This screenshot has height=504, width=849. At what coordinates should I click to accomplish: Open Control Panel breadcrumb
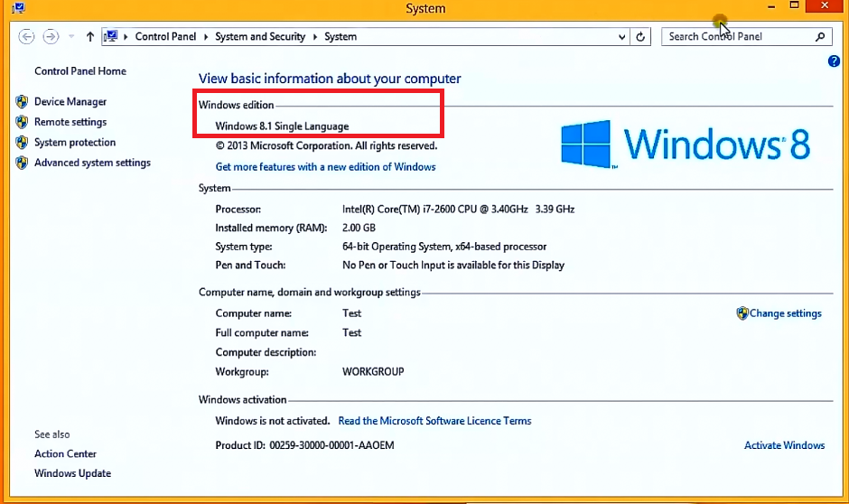tap(165, 36)
